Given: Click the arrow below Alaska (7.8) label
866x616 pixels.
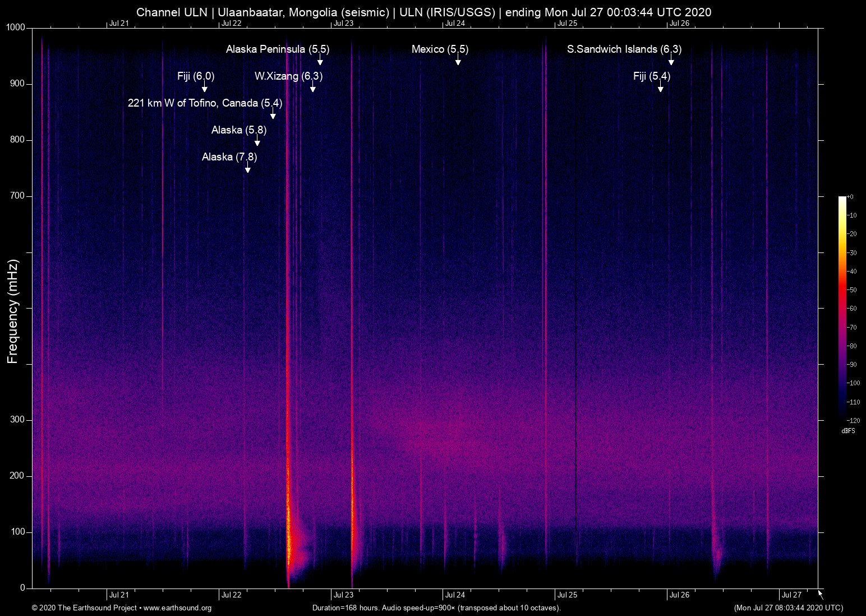Looking at the screenshot, I should click(x=247, y=168).
